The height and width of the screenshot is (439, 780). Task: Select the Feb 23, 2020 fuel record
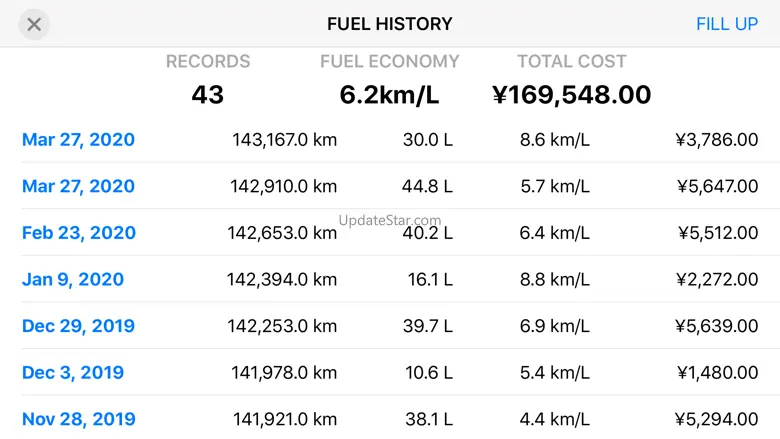pos(78,233)
